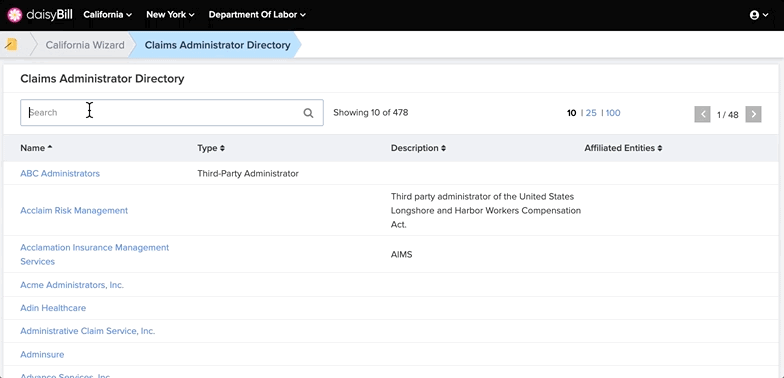784x378 pixels.
Task: Open ABC Administrators link
Action: (60, 174)
